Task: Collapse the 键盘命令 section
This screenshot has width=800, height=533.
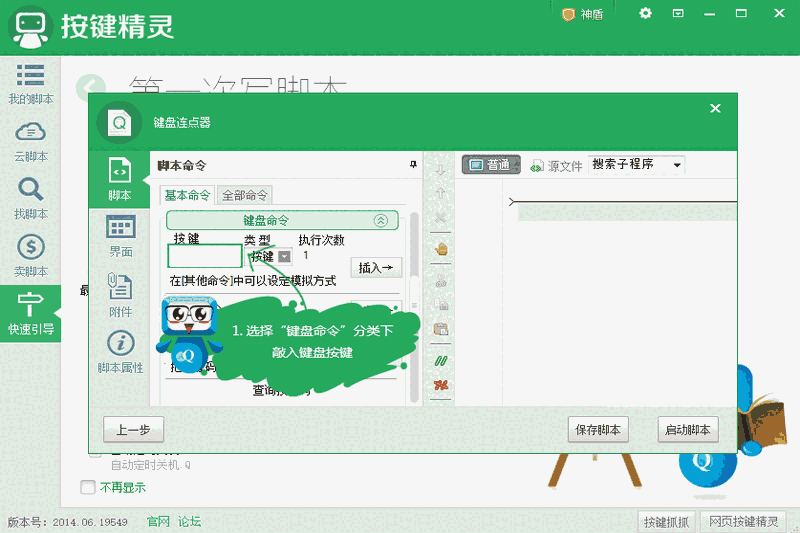Action: point(381,220)
